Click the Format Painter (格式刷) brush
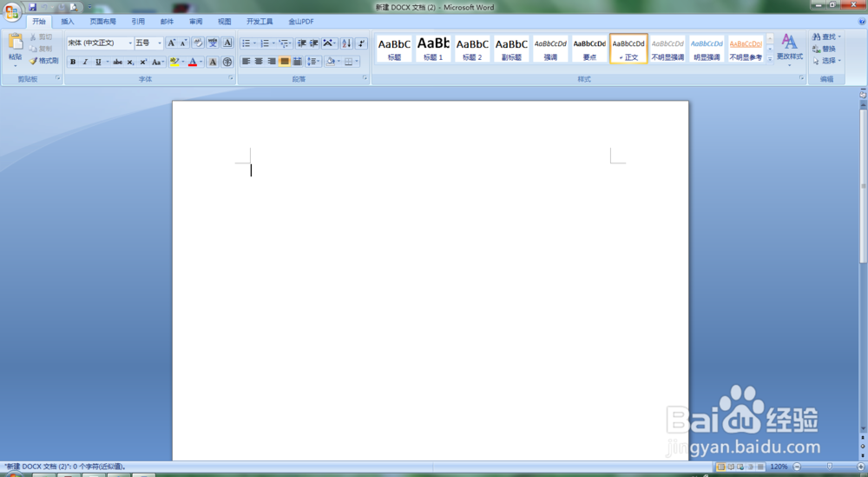The width and height of the screenshot is (868, 477). (x=43, y=61)
